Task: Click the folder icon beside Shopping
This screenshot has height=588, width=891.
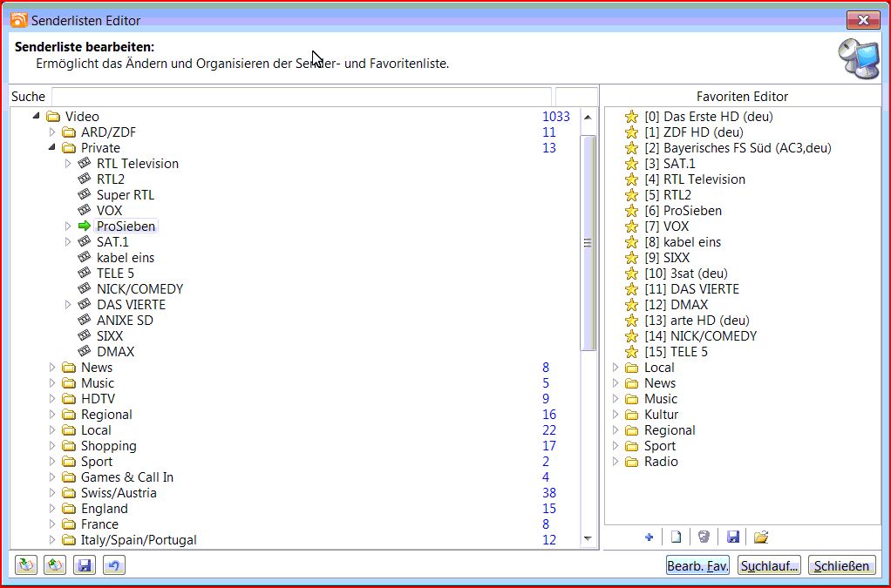Action: (x=69, y=445)
